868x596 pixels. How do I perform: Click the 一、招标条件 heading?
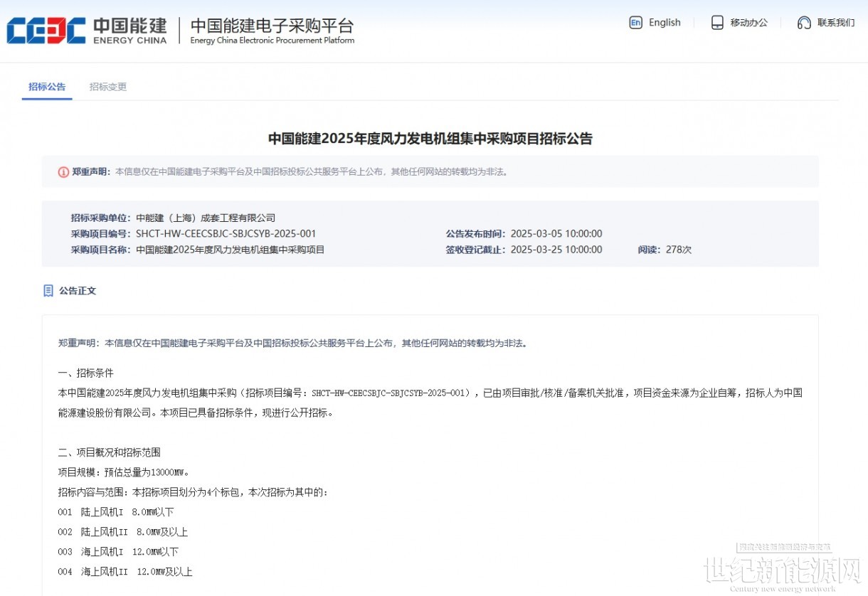(86, 373)
